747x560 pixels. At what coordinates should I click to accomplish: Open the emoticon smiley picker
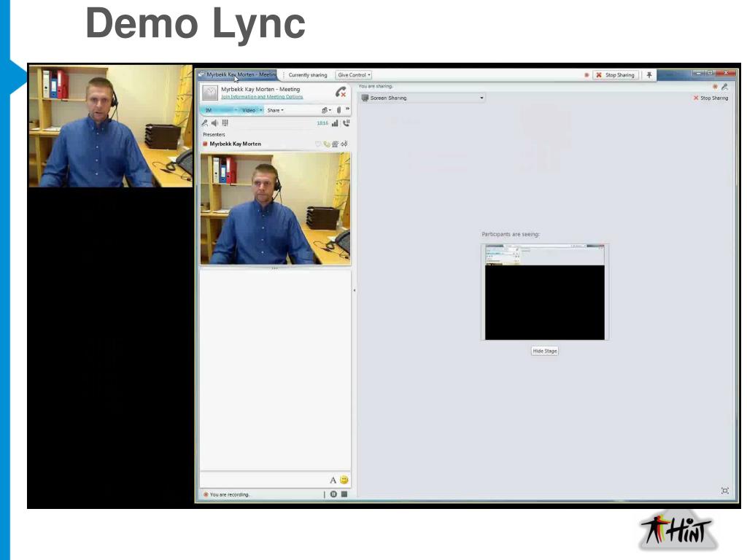(x=344, y=480)
